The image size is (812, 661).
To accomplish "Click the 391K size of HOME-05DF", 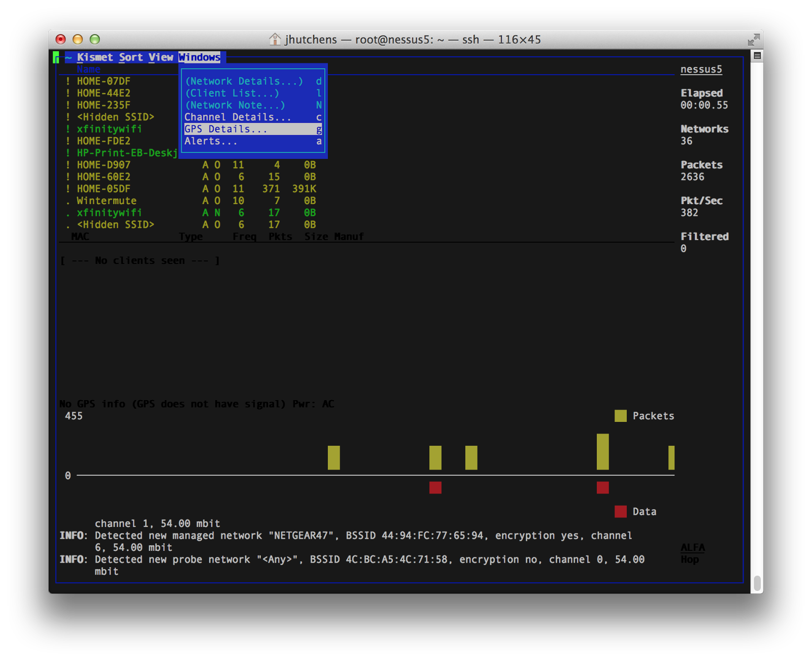I will [304, 189].
